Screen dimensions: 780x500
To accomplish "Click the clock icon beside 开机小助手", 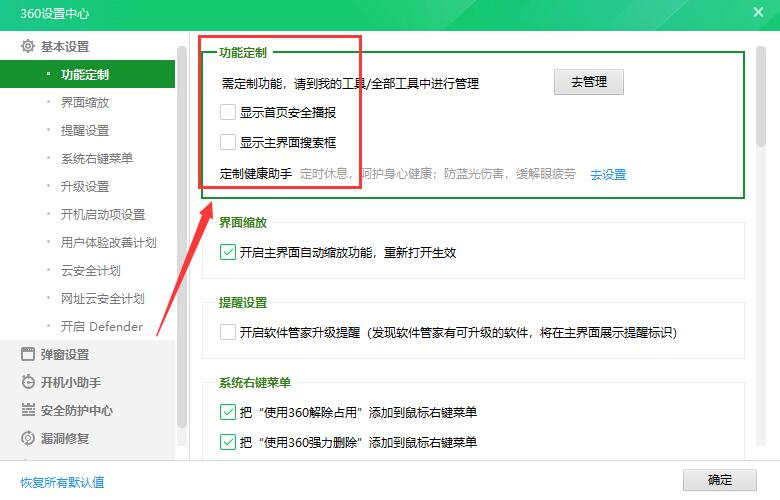I will pos(28,382).
